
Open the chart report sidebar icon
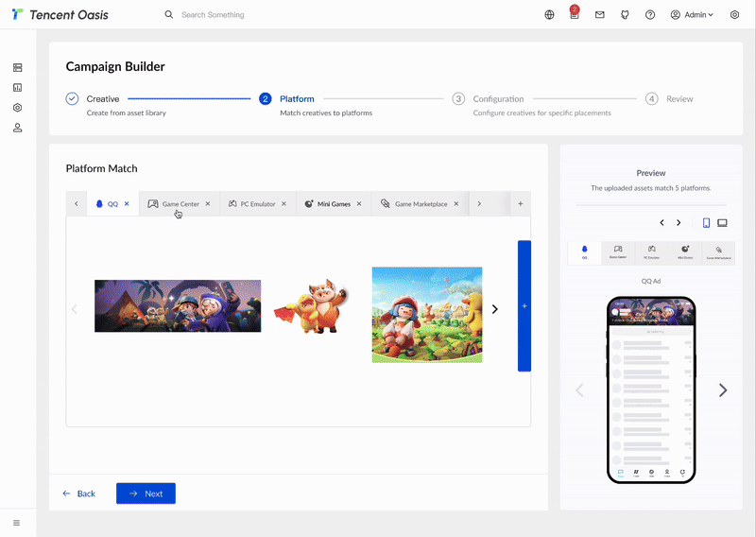[17, 87]
